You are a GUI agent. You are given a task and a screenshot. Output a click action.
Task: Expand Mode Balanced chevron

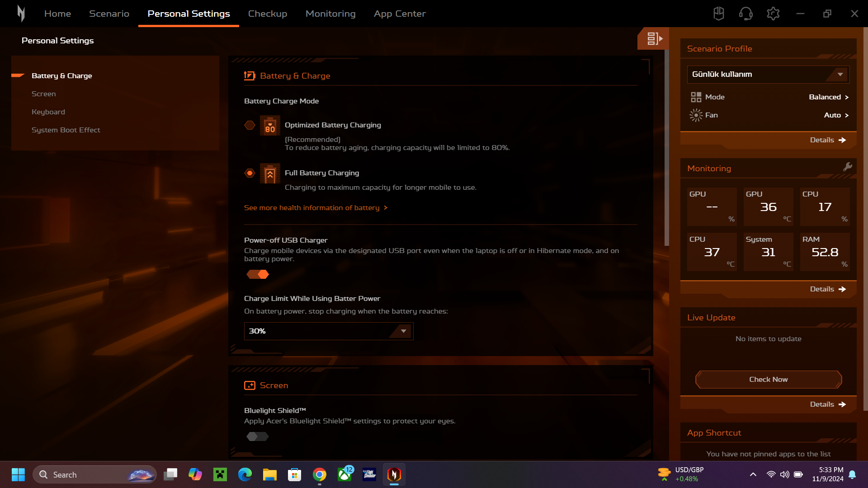847,97
